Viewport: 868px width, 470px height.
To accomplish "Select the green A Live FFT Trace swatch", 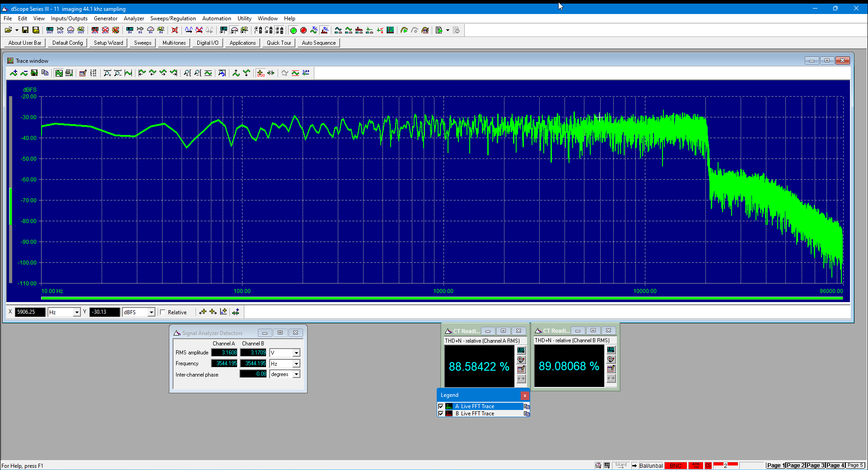I will pyautogui.click(x=449, y=406).
